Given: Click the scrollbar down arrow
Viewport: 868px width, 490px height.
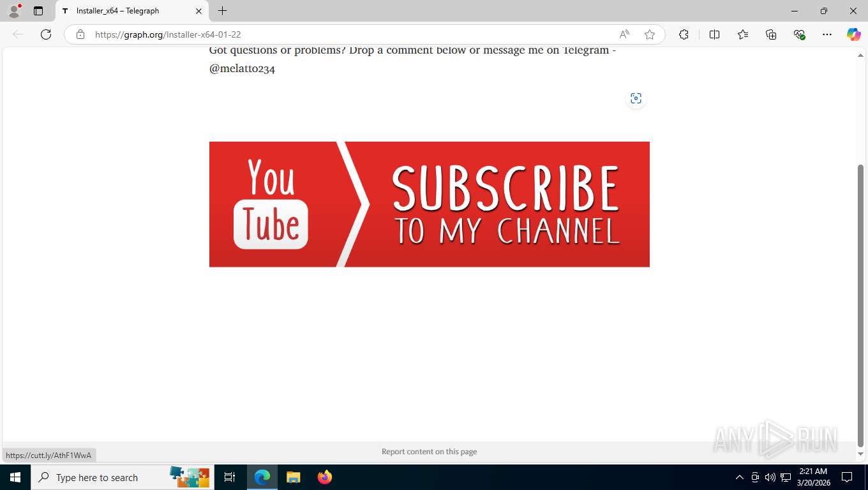Looking at the screenshot, I should [x=860, y=454].
